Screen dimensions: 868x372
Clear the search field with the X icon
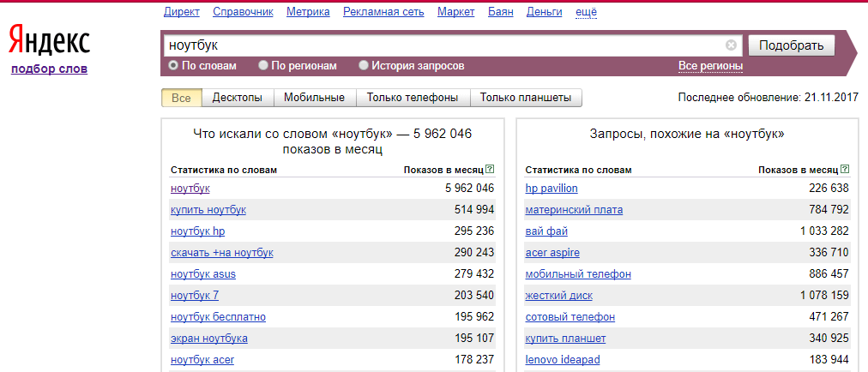tap(731, 45)
